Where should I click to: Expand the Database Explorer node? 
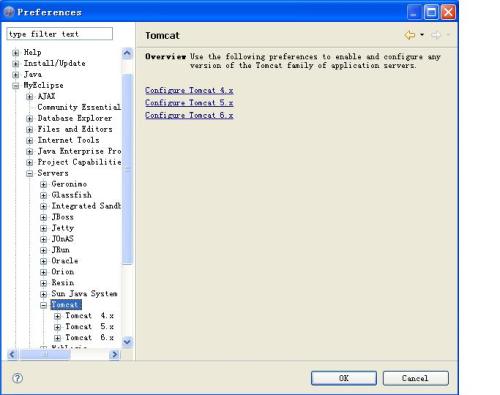(x=29, y=119)
